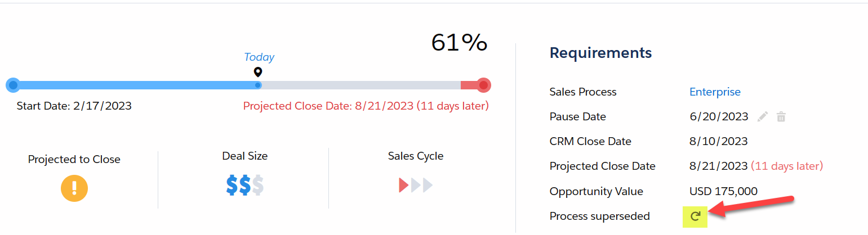This screenshot has height=235, width=868.
Task: Click the Process superseded refresh icon
Action: tap(695, 216)
